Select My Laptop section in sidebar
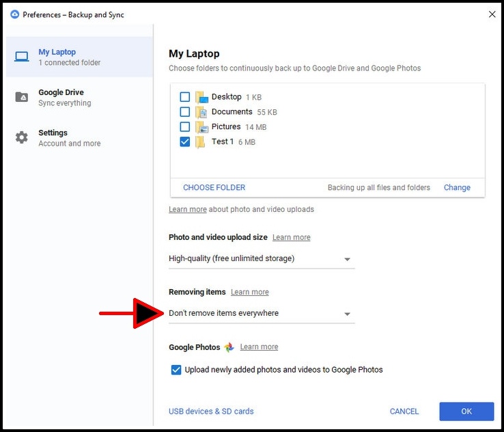This screenshot has height=432, width=504. click(79, 57)
